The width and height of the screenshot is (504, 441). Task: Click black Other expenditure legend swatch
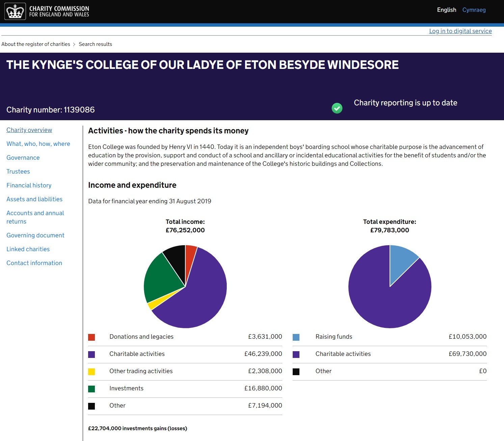coord(296,372)
